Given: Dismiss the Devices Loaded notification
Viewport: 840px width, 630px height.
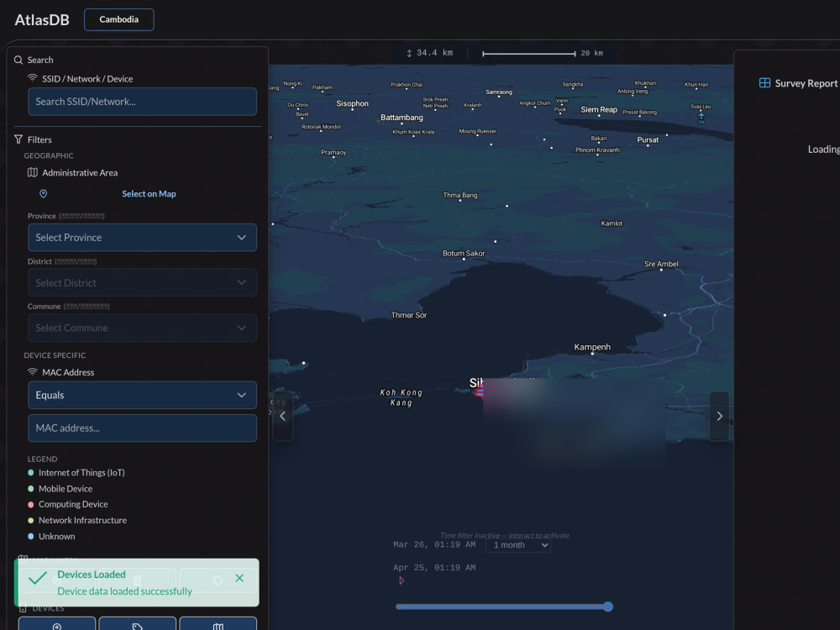Looking at the screenshot, I should 239,578.
